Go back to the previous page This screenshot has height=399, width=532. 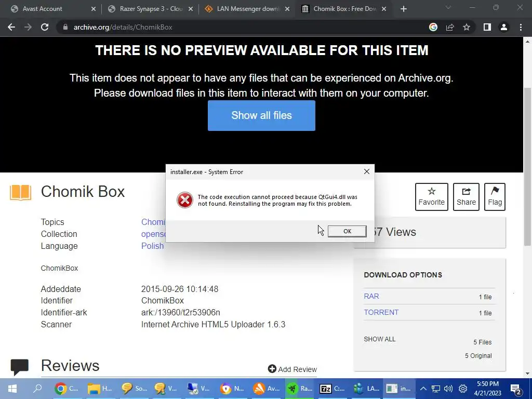11,27
